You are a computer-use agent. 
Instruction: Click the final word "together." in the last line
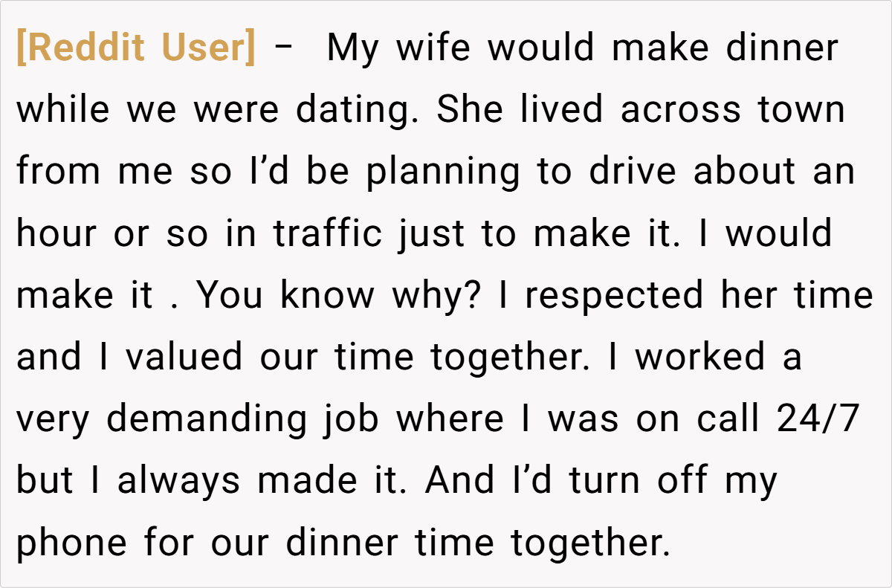[x=590, y=544]
